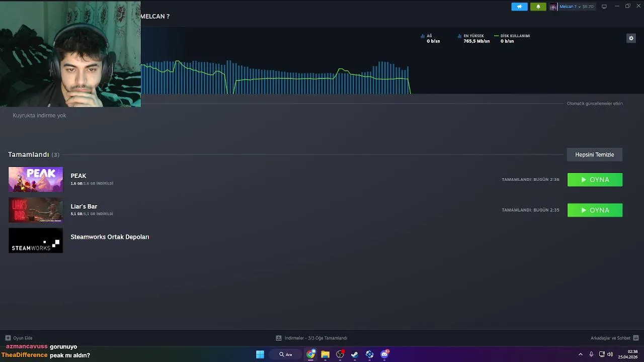This screenshot has width=644, height=362.
Task: Open the PEAK game thumbnail
Action: tap(36, 179)
